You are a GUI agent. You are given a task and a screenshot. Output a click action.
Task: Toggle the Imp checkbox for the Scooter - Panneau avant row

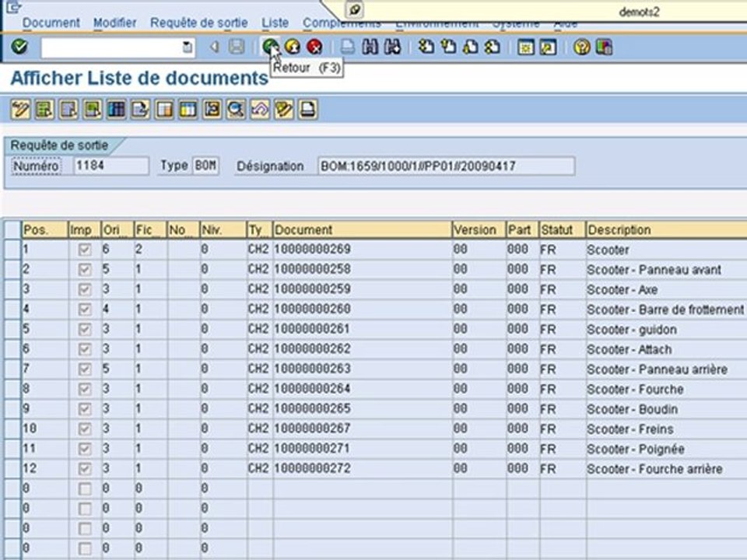pyautogui.click(x=85, y=270)
